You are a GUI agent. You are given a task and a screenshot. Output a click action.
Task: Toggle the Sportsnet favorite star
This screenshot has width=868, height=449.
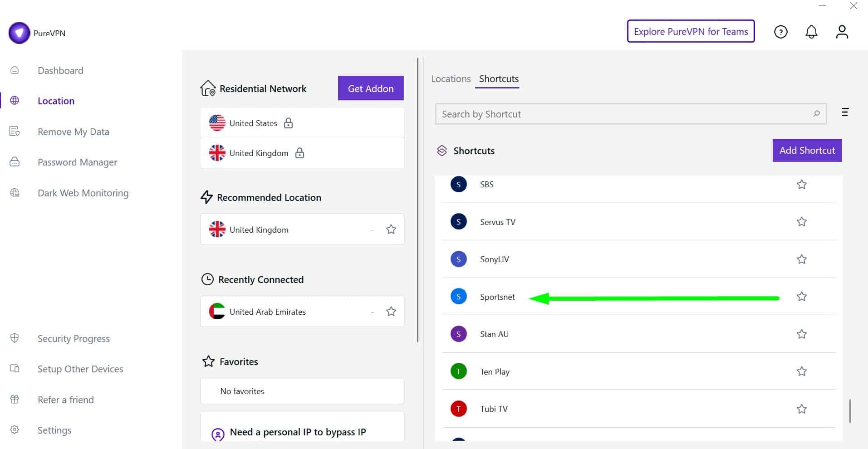coord(802,296)
